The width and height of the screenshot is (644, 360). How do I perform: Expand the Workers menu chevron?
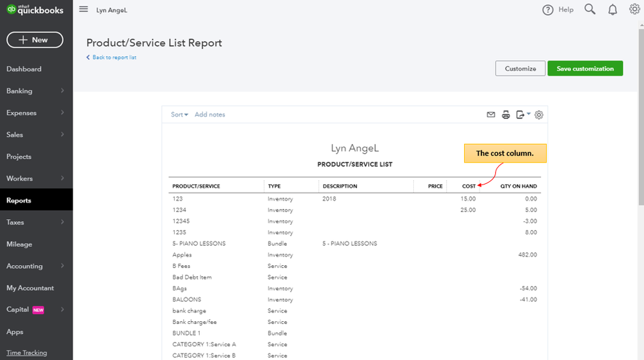click(63, 178)
